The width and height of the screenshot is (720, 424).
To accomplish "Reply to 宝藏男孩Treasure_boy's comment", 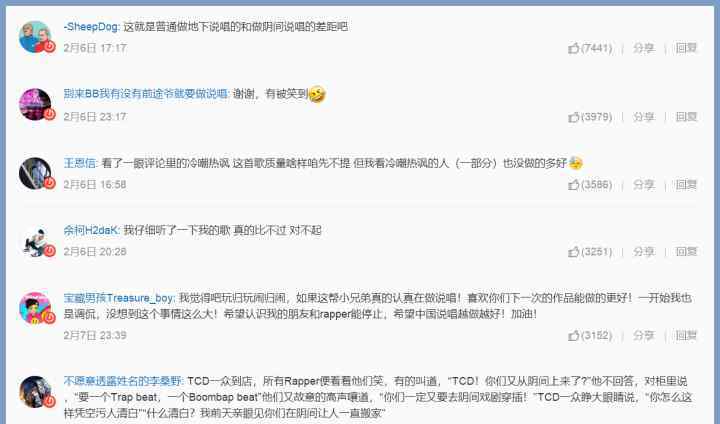I will pyautogui.click(x=686, y=335).
